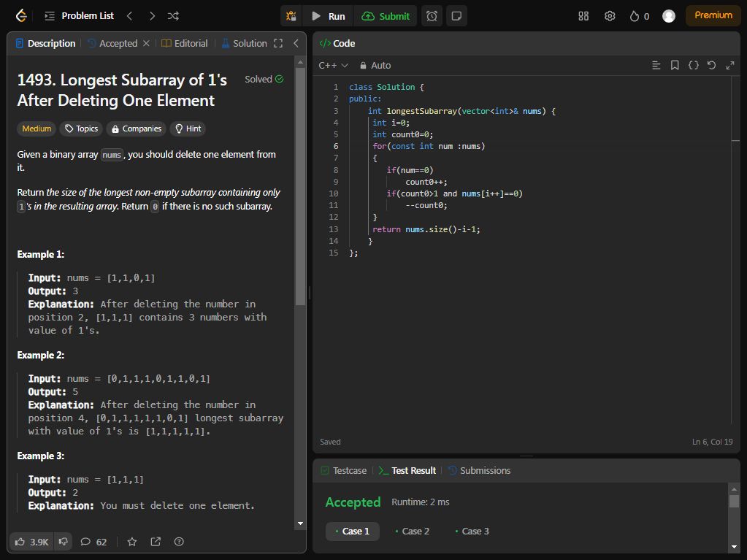Bookmark the code using the bookmark icon
747x560 pixels.
[675, 66]
